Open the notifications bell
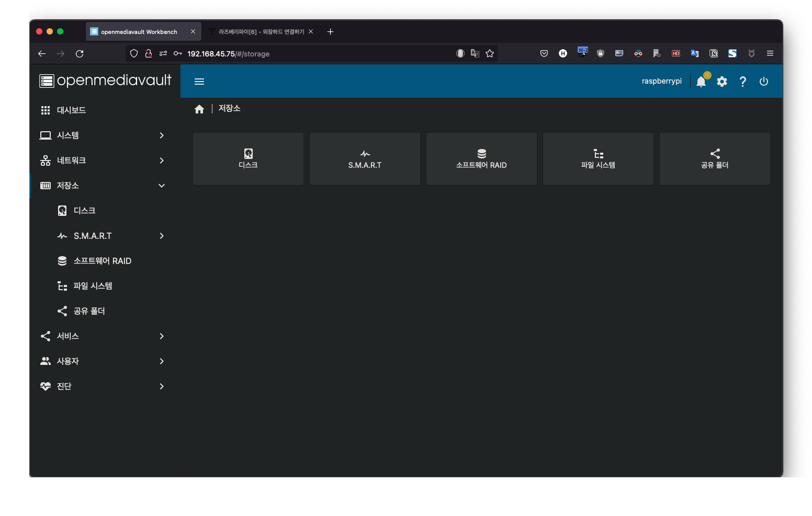Image resolution: width=812 pixels, height=516 pixels. coord(701,81)
